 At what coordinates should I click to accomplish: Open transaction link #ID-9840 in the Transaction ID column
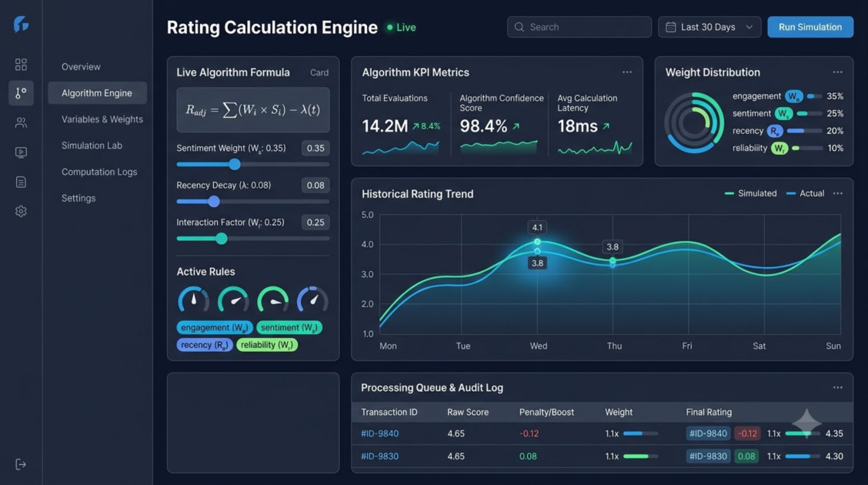click(x=380, y=433)
